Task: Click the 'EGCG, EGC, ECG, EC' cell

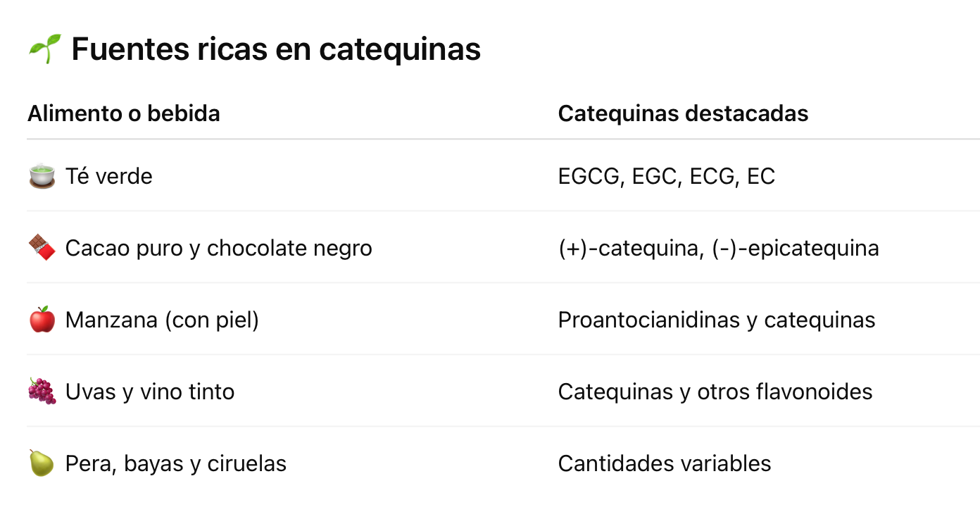Action: (666, 176)
